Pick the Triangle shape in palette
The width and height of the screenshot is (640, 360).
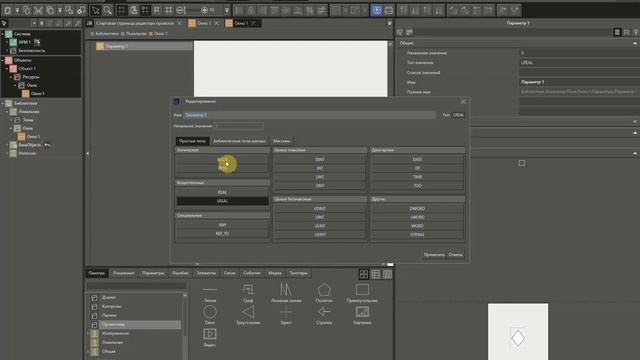(x=248, y=315)
